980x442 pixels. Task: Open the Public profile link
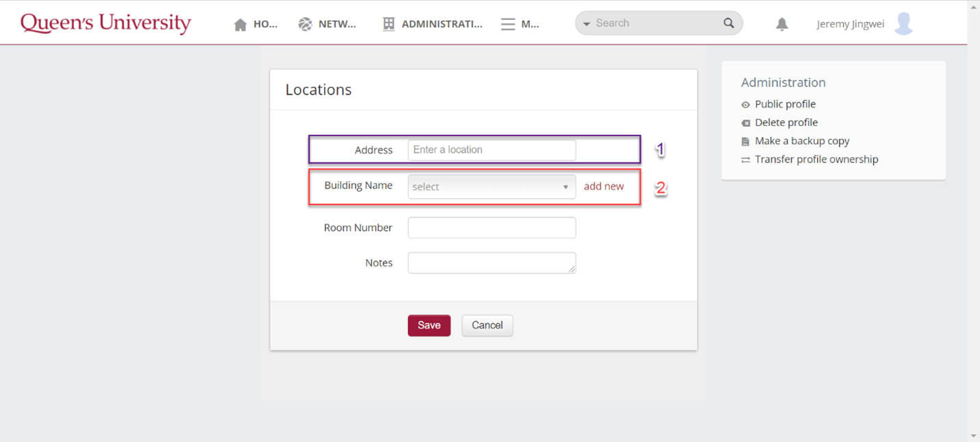(x=785, y=104)
